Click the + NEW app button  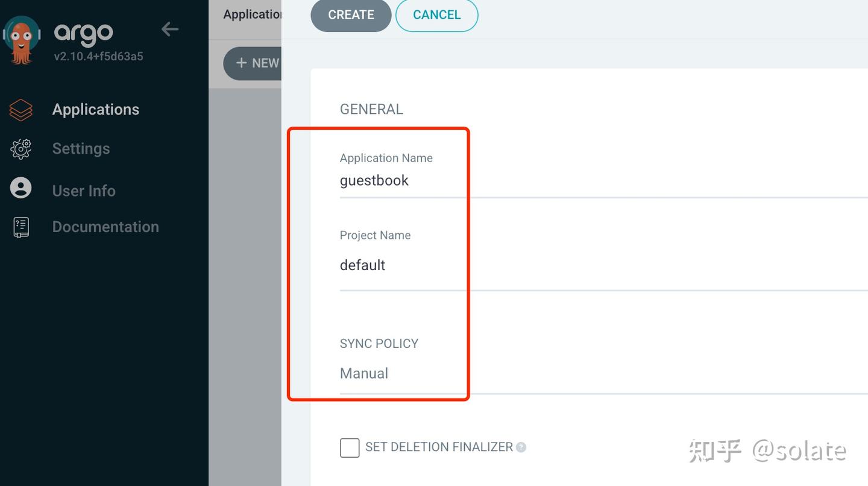coord(253,63)
